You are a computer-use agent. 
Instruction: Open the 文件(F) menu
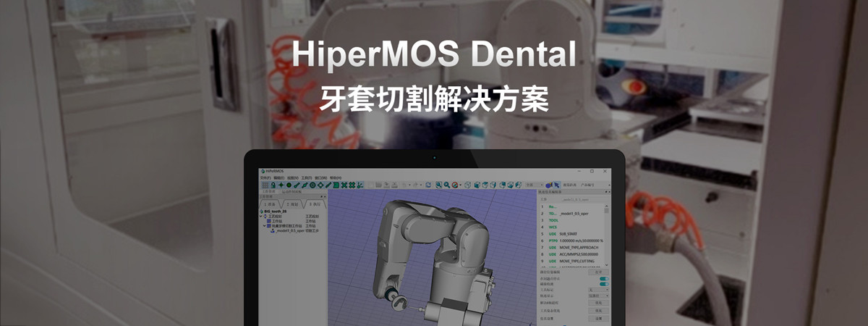pos(265,177)
